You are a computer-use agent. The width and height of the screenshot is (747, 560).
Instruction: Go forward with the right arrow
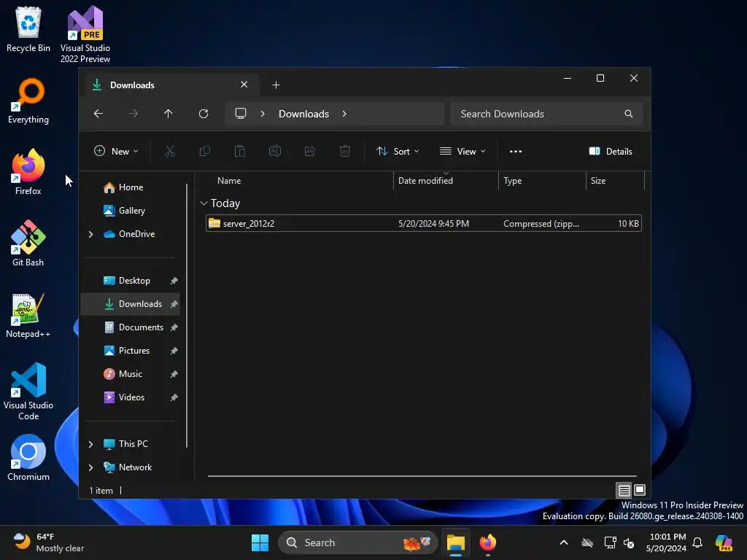click(134, 114)
